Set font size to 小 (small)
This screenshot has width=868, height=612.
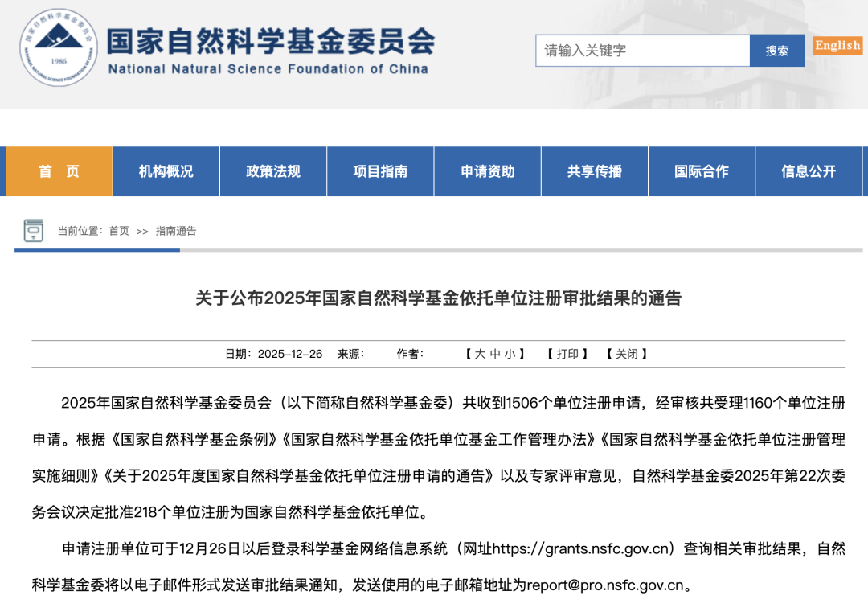(x=510, y=354)
